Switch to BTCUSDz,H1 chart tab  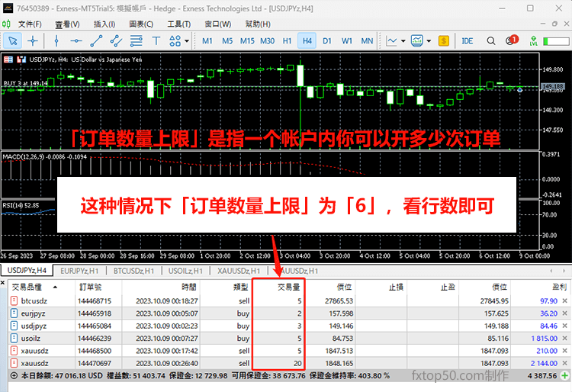click(133, 271)
